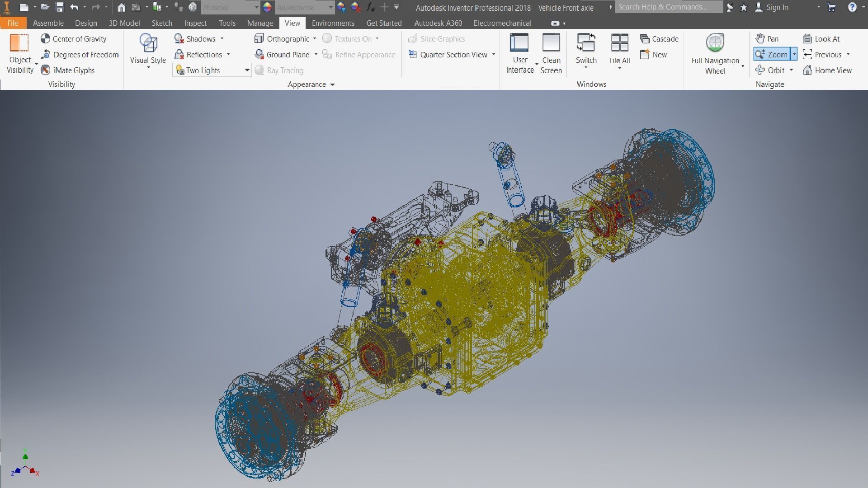Open the File menu
The width and height of the screenshot is (868, 488).
13,23
